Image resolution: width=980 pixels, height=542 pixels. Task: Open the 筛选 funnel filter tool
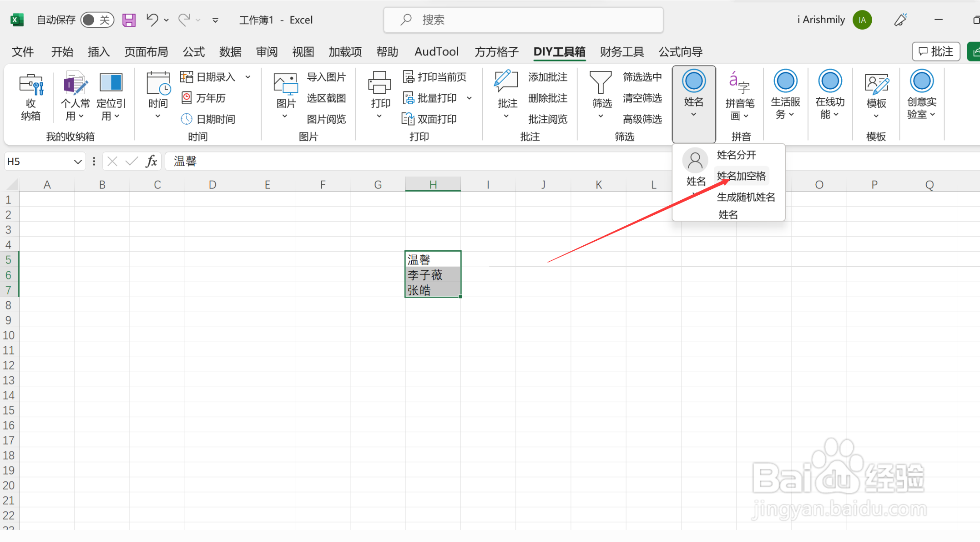601,95
